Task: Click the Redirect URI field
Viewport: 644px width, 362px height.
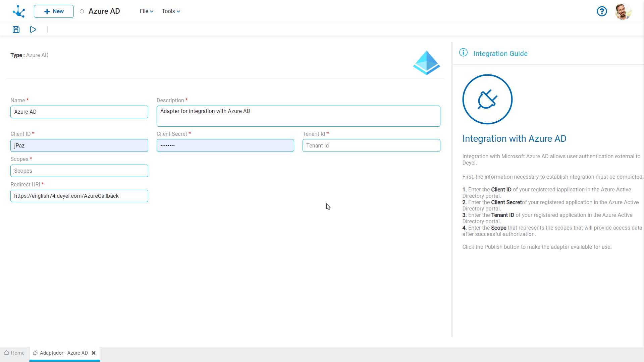Action: tap(79, 196)
